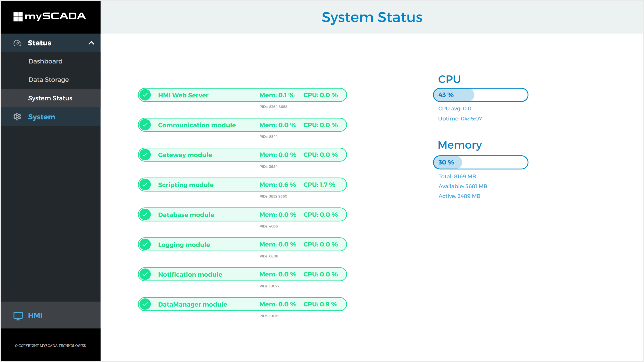Click DataManager module check icon
This screenshot has width=644, height=362.
pos(145,304)
